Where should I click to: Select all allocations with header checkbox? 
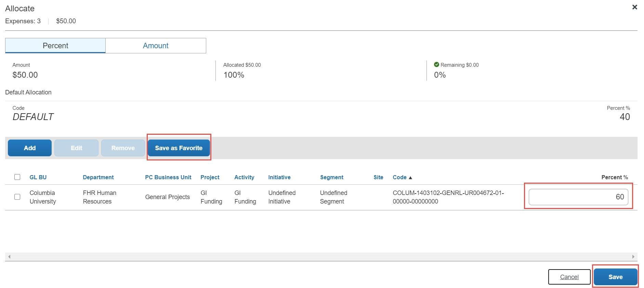point(17,177)
